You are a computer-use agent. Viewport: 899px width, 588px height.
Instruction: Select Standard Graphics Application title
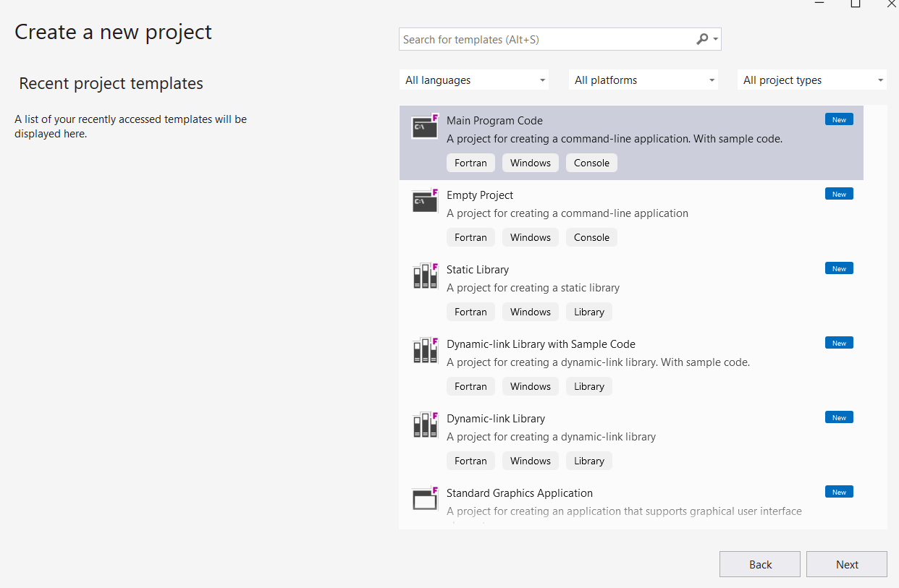point(520,493)
